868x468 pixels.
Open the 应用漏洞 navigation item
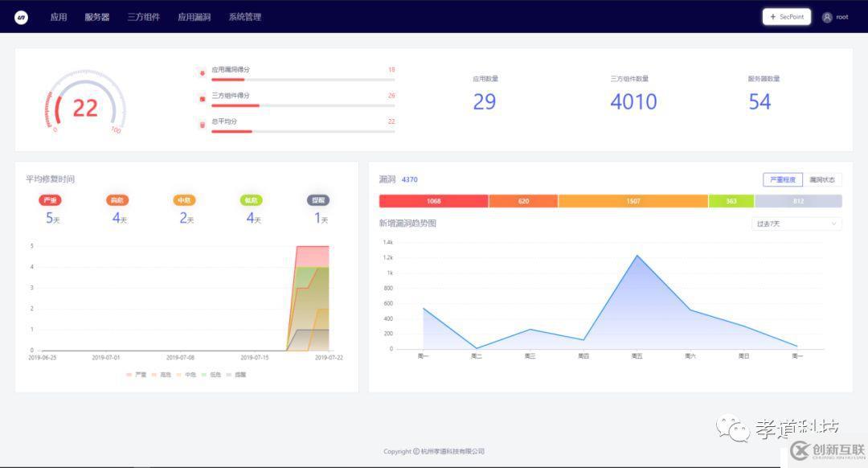194,17
